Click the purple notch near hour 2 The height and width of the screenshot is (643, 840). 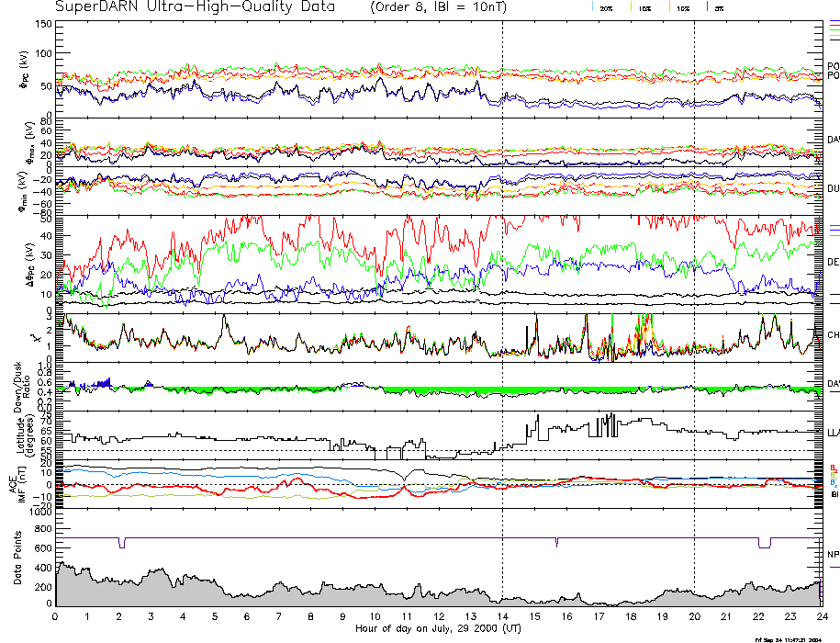point(122,543)
